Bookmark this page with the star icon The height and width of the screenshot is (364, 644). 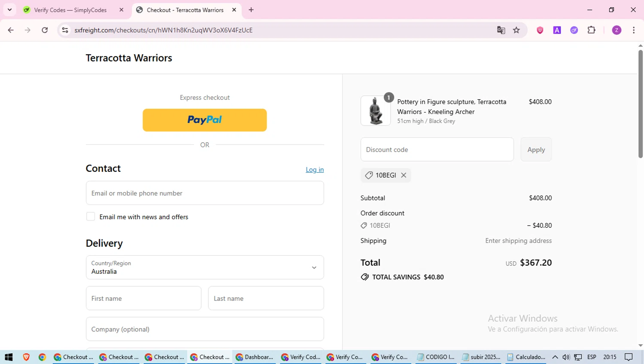(x=516, y=30)
